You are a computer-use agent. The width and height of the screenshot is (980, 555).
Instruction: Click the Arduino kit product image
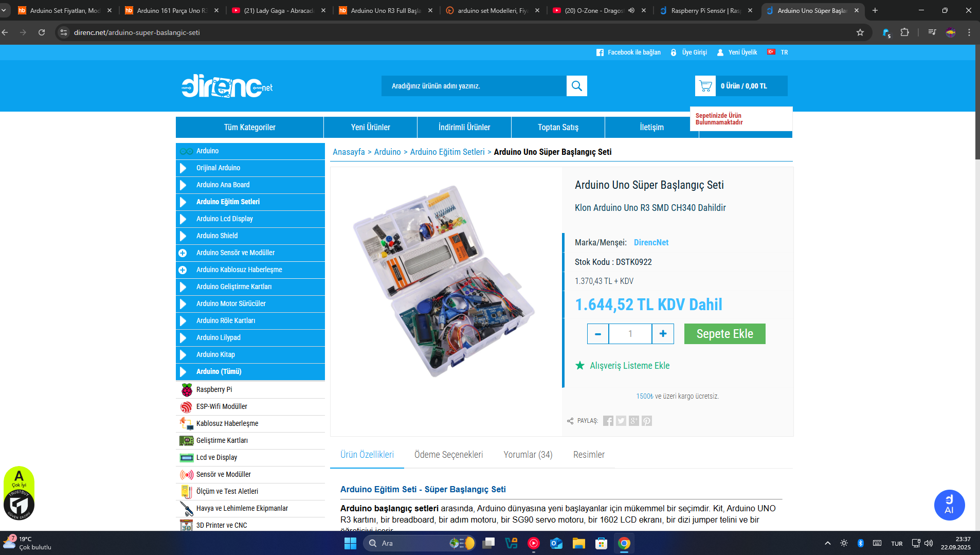pyautogui.click(x=444, y=281)
